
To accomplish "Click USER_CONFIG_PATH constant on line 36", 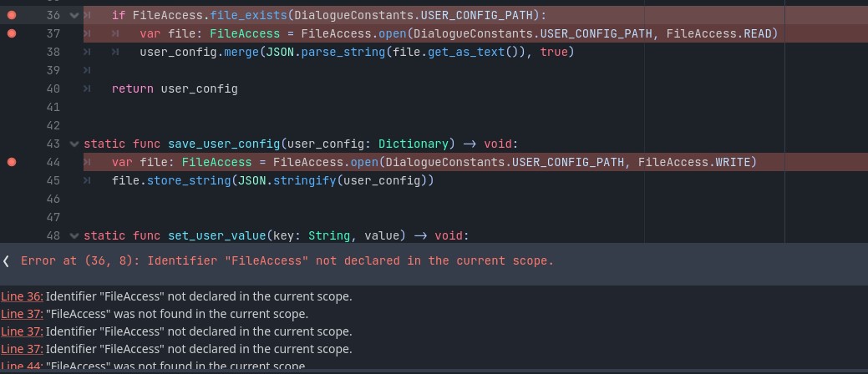I will 476,16.
